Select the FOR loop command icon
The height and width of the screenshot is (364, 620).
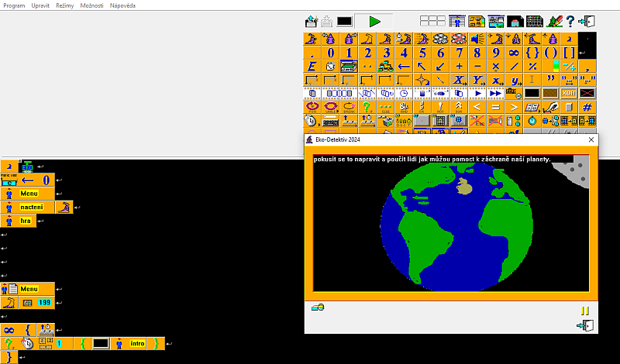point(312,107)
